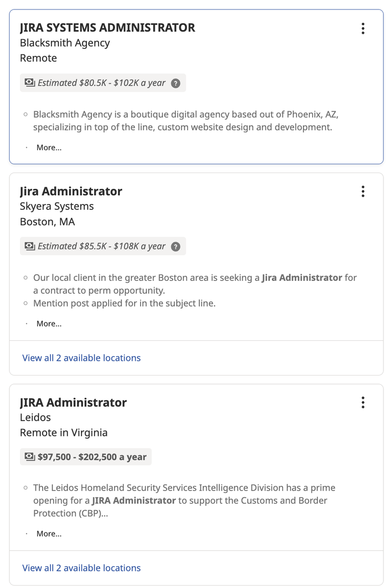392x588 pixels.
Task: Click salary help icon on Skyera listing
Action: (x=176, y=247)
